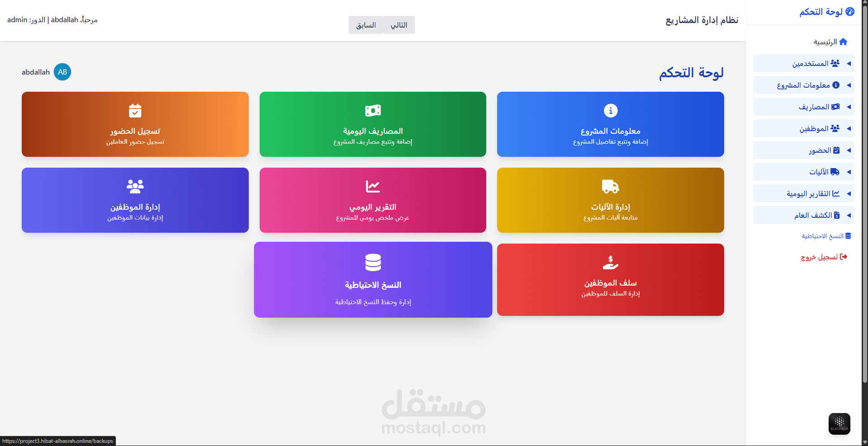Click the employees group icon on إدارة الموظفين card

[135, 186]
